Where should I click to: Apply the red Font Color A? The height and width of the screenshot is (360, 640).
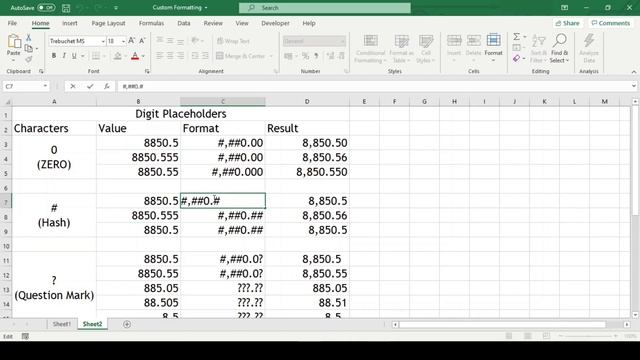tap(135, 56)
